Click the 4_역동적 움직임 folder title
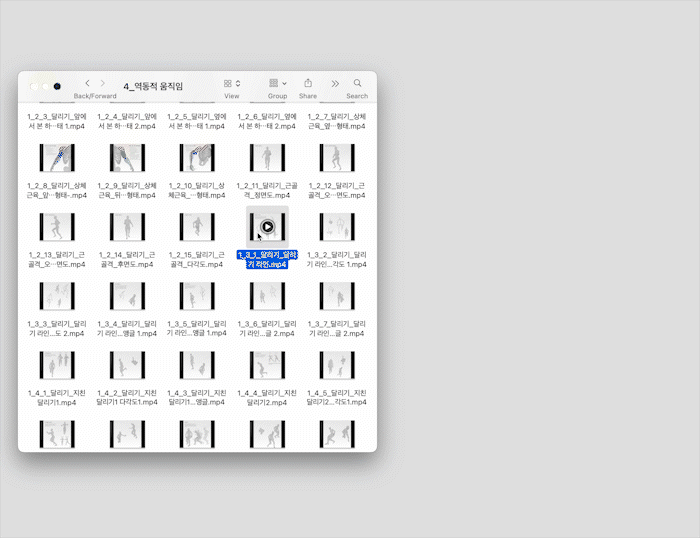This screenshot has width=700, height=538. tap(153, 86)
